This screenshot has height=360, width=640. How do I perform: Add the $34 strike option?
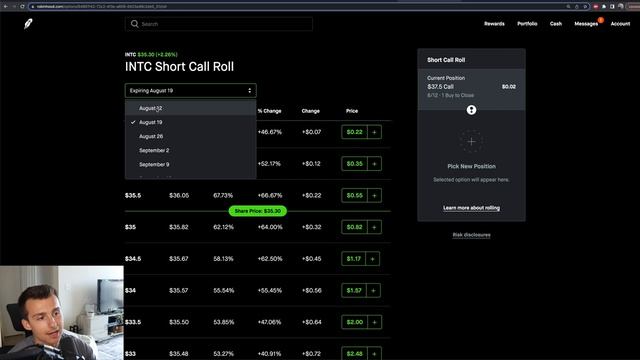373,290
